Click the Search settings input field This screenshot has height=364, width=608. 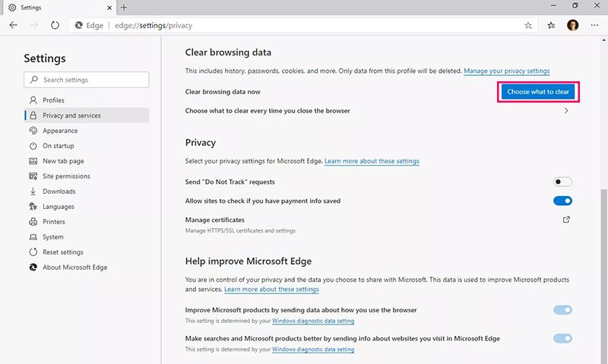pyautogui.click(x=87, y=80)
